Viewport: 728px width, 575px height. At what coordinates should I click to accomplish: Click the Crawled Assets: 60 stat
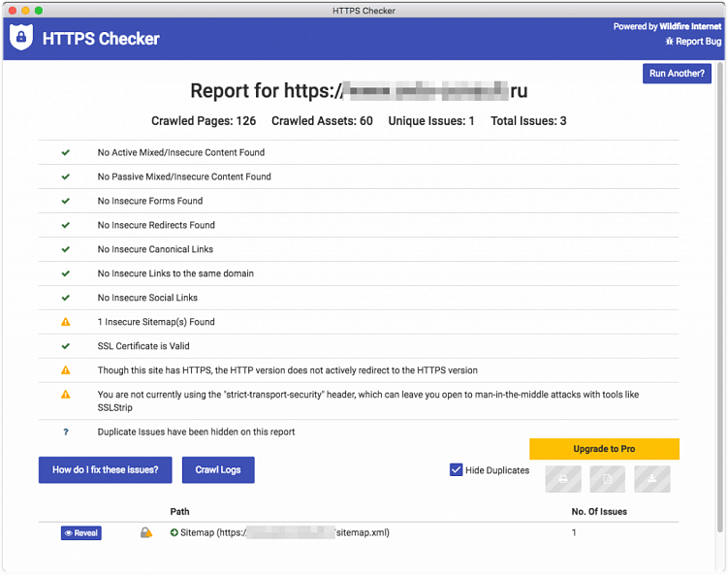click(x=322, y=121)
